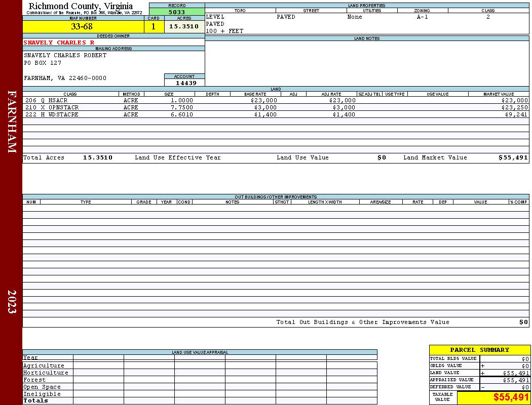The height and width of the screenshot is (405, 532).
Task: Click the Land Use Value $0 amount
Action: click(382, 157)
